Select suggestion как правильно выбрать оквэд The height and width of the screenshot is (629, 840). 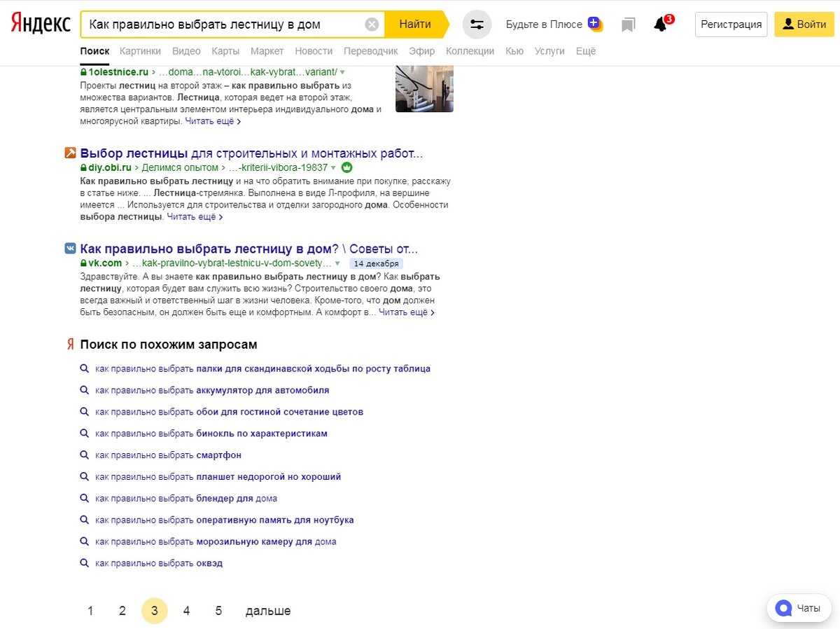pos(159,563)
